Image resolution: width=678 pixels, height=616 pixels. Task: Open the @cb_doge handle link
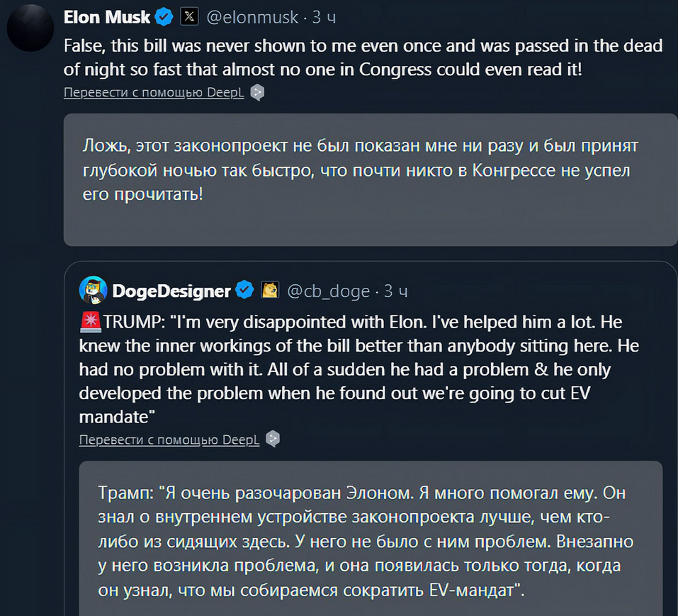pos(327,291)
